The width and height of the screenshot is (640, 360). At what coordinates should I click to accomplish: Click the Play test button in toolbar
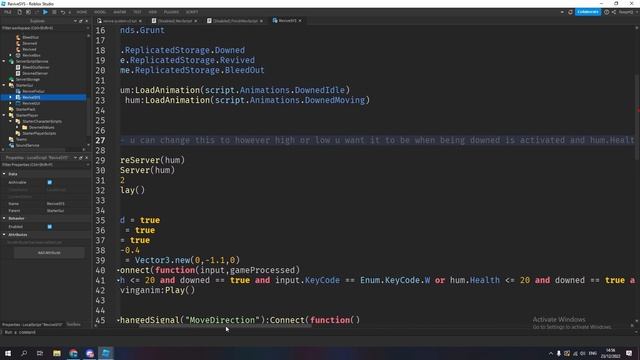coord(45,12)
